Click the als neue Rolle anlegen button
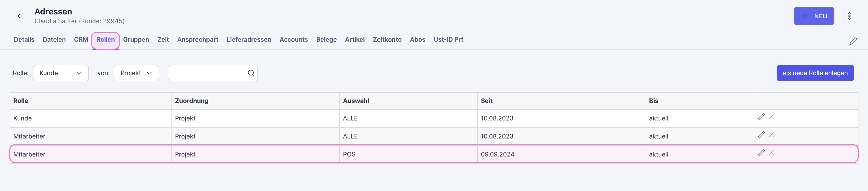The height and width of the screenshot is (191, 868). coord(815,73)
